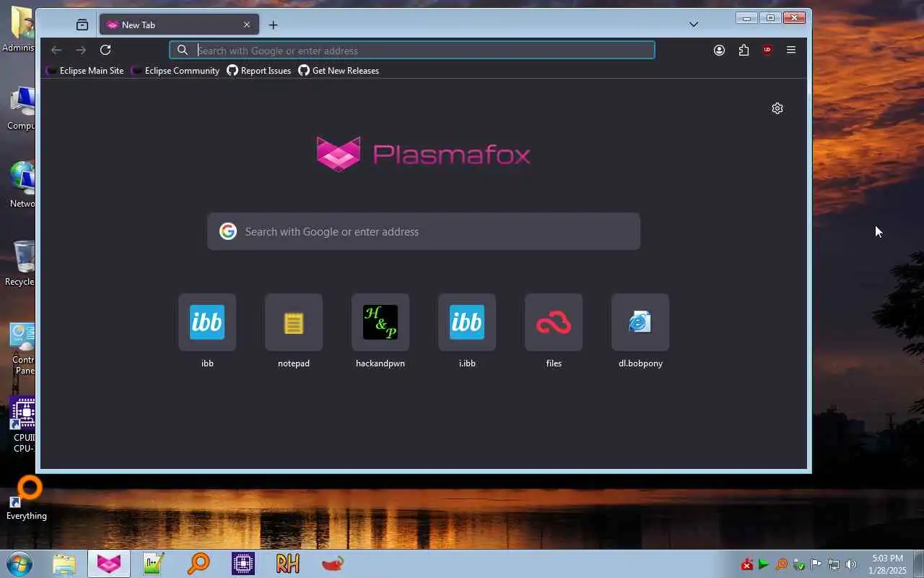Open Windows Explorer from taskbar
This screenshot has width=924, height=578.
click(x=64, y=564)
